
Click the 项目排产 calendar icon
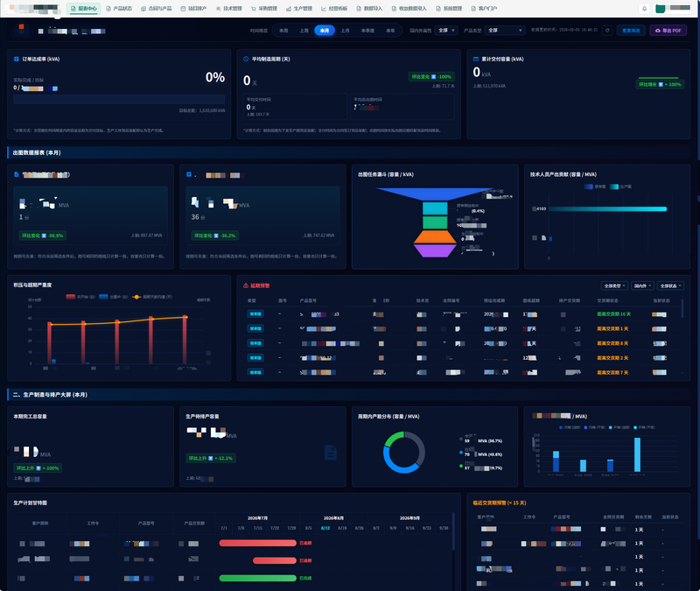(x=183, y=9)
